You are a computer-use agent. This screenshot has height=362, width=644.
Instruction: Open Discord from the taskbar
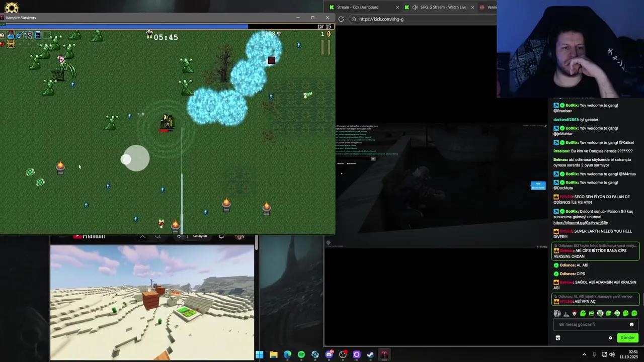click(329, 354)
